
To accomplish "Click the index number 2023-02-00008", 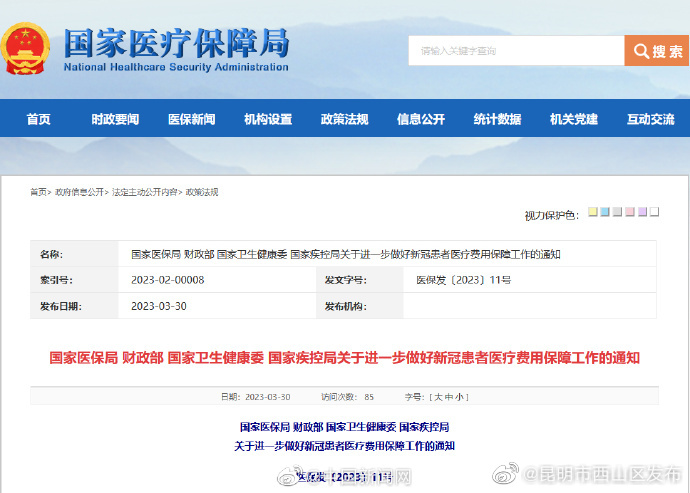I will click(168, 280).
